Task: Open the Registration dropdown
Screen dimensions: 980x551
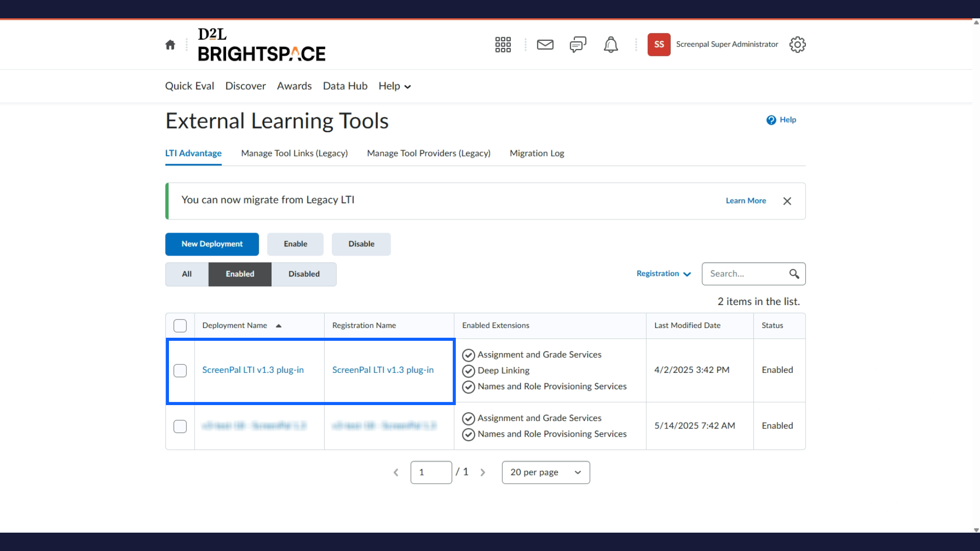Action: pyautogui.click(x=664, y=274)
